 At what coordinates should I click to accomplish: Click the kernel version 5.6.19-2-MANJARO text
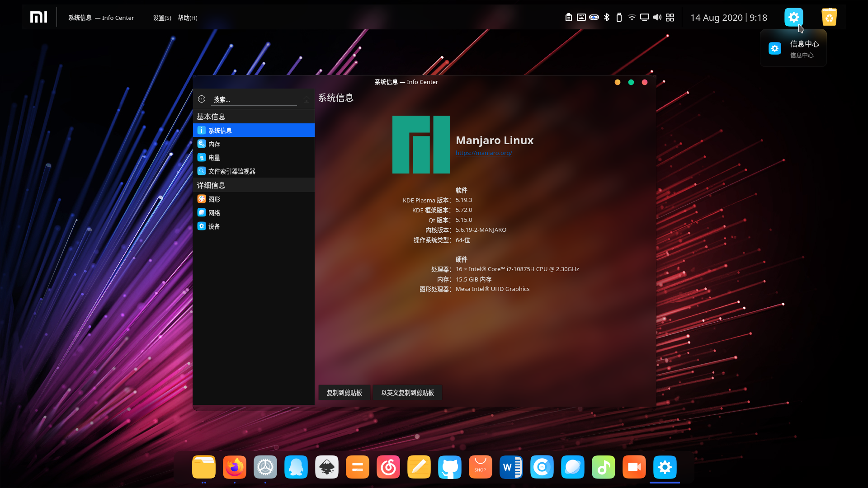[481, 230]
